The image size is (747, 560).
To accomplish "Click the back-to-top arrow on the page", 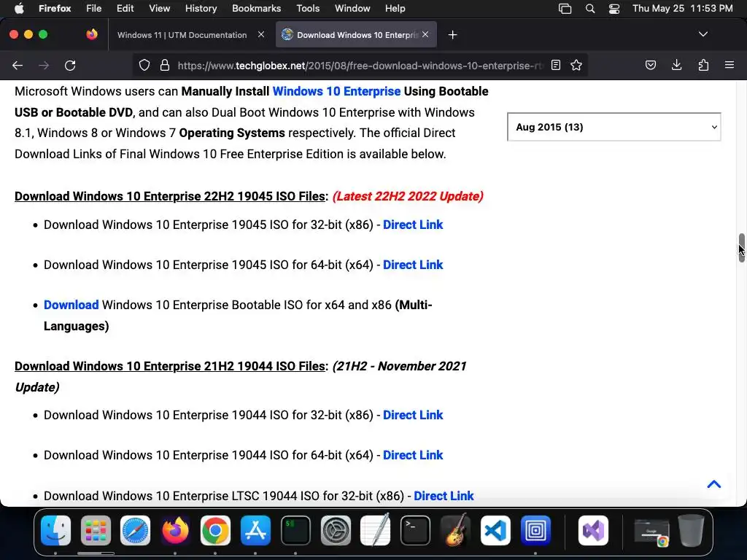I will (713, 484).
